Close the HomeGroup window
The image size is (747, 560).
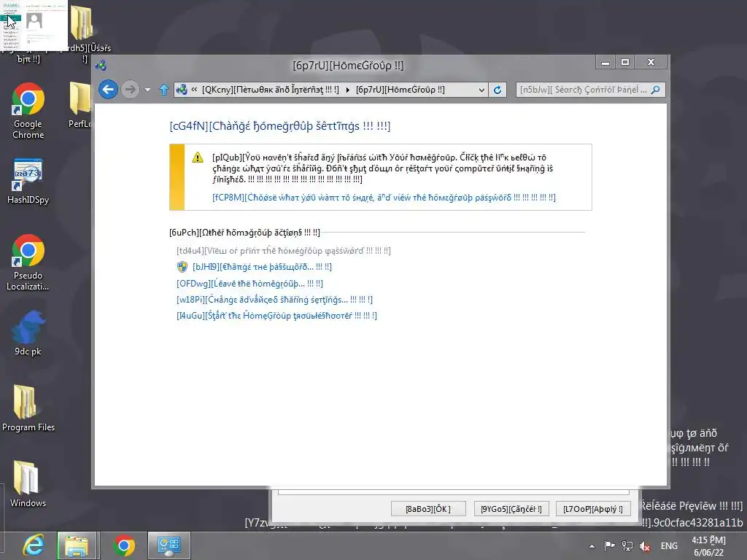tap(651, 63)
